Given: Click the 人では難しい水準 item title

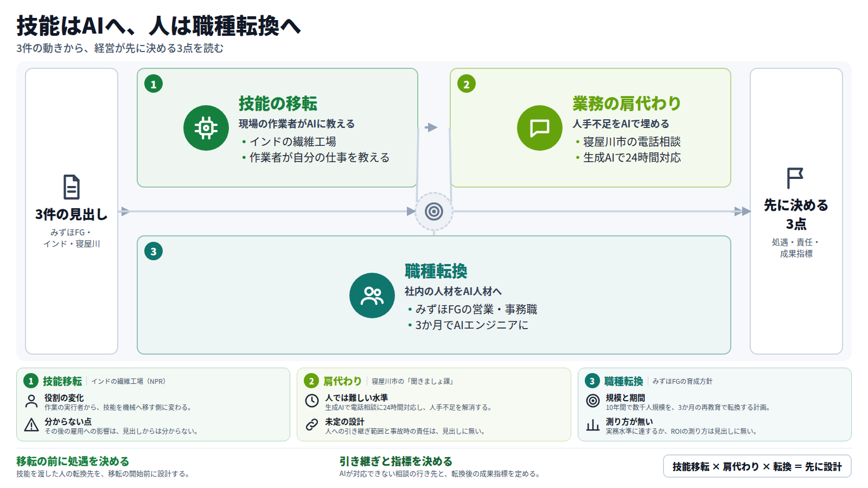Looking at the screenshot, I should [356, 397].
